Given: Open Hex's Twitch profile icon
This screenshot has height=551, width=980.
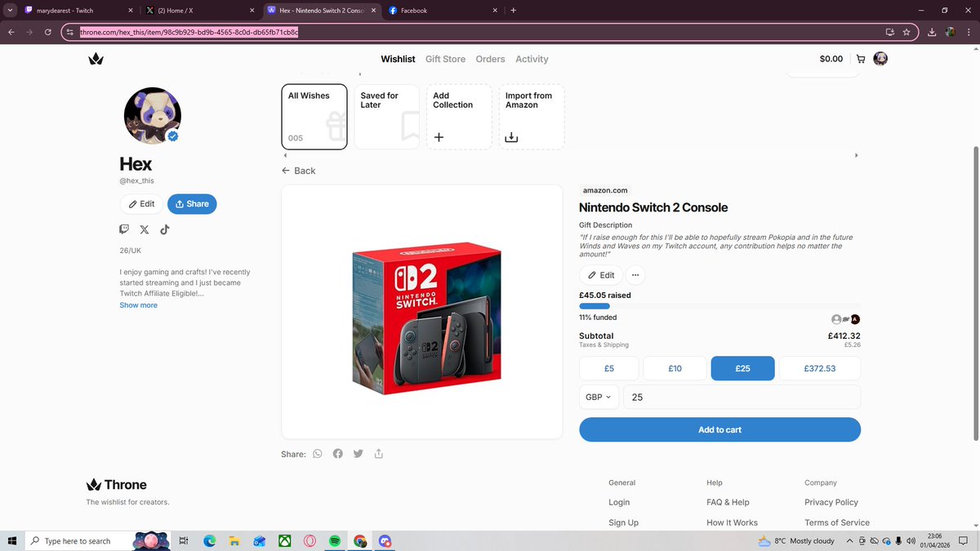Looking at the screenshot, I should tap(124, 229).
